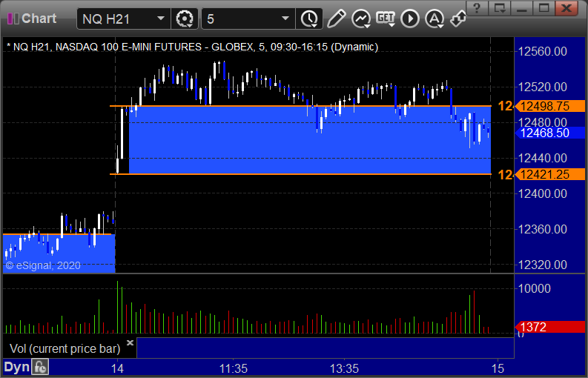588x378 pixels.
Task: Expand the NQ H21 symbol dropdown arrow
Action: click(x=160, y=19)
